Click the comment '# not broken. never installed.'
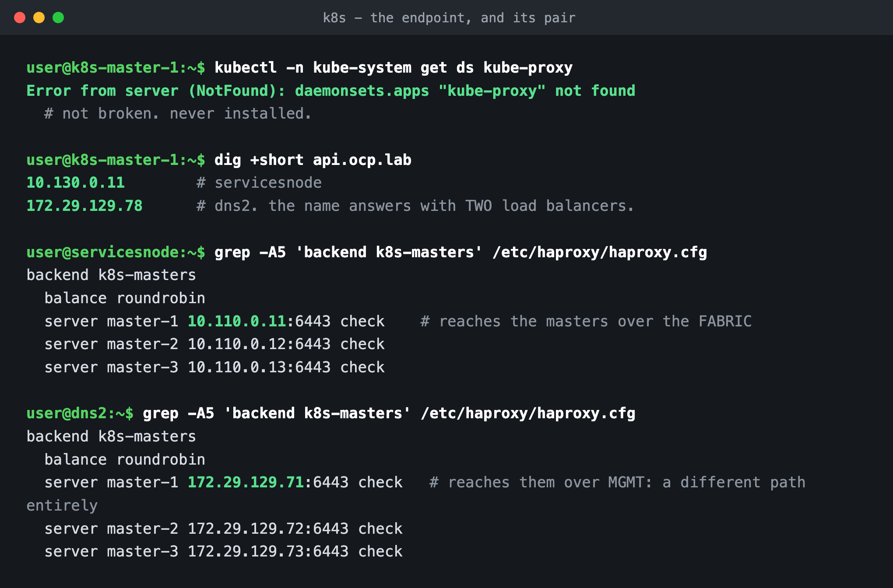The image size is (893, 588). [x=178, y=114]
